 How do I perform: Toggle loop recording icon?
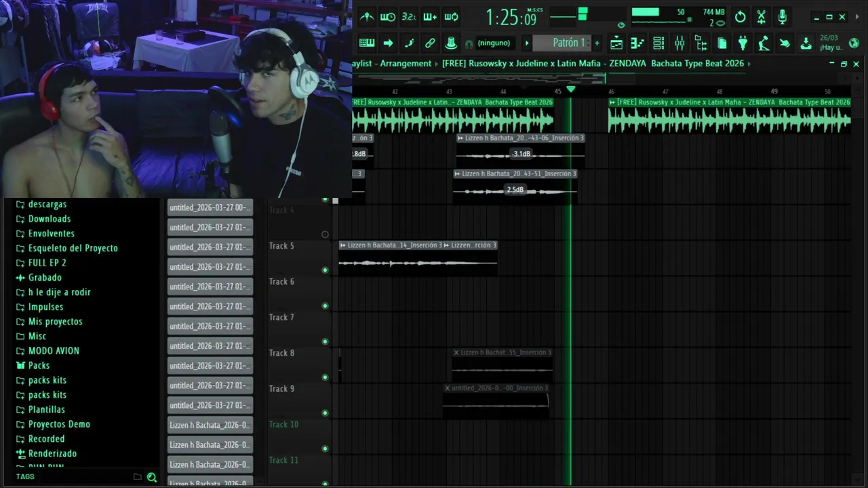[451, 17]
